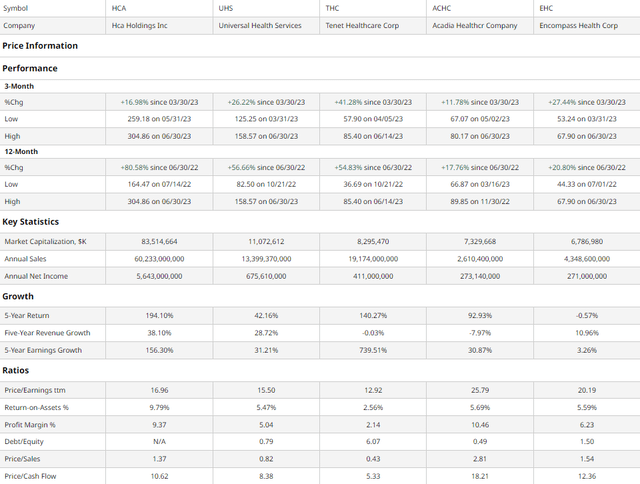The image size is (640, 484).
Task: Click the Debt/Equity row label
Action: pos(24,442)
